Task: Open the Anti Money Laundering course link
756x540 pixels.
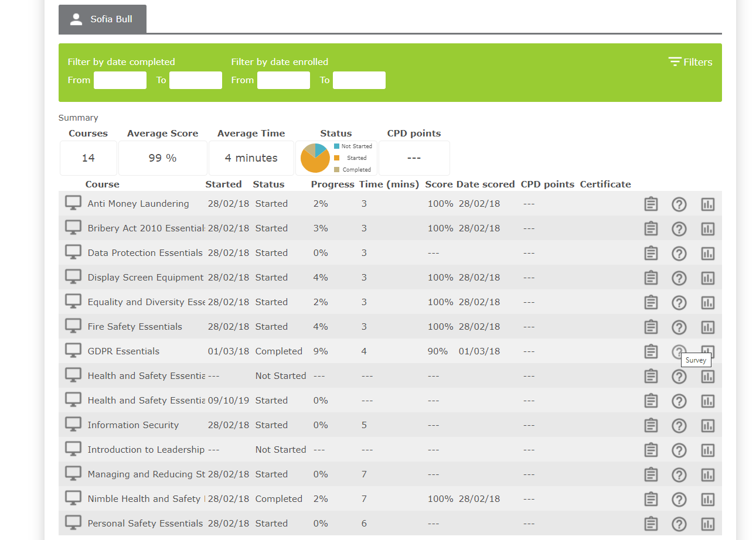Action: coord(138,203)
